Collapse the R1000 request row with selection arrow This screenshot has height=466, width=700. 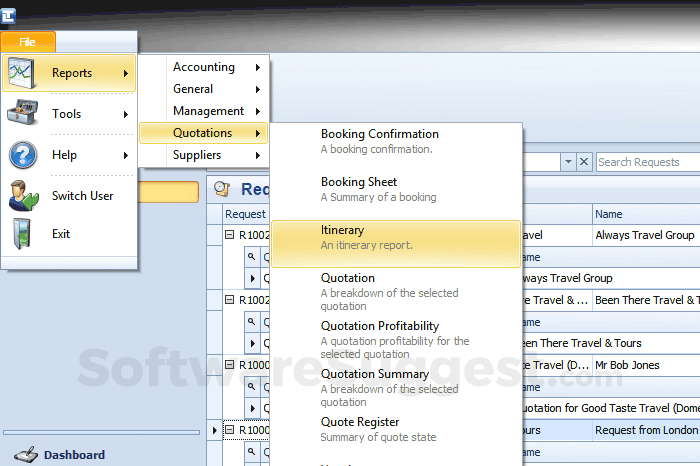point(229,429)
